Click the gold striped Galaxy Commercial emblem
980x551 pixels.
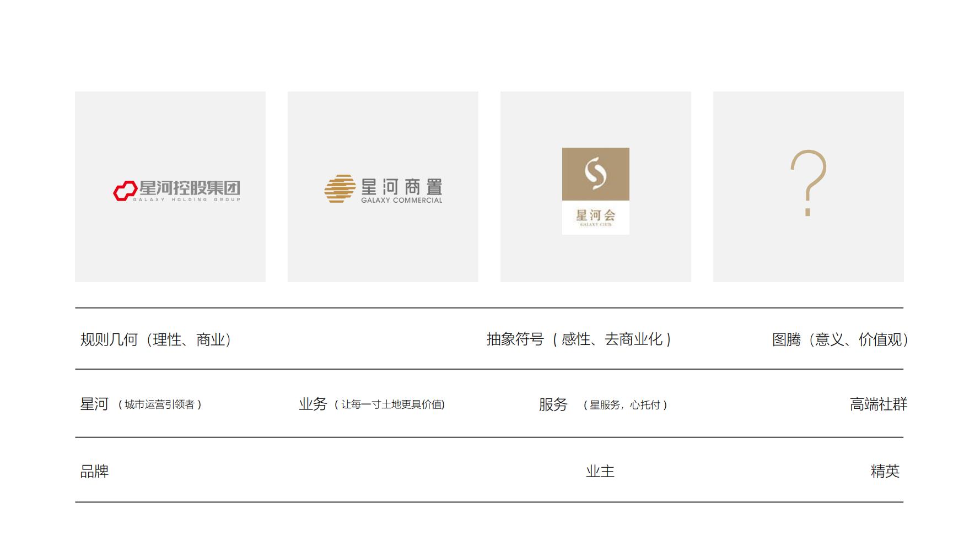340,188
